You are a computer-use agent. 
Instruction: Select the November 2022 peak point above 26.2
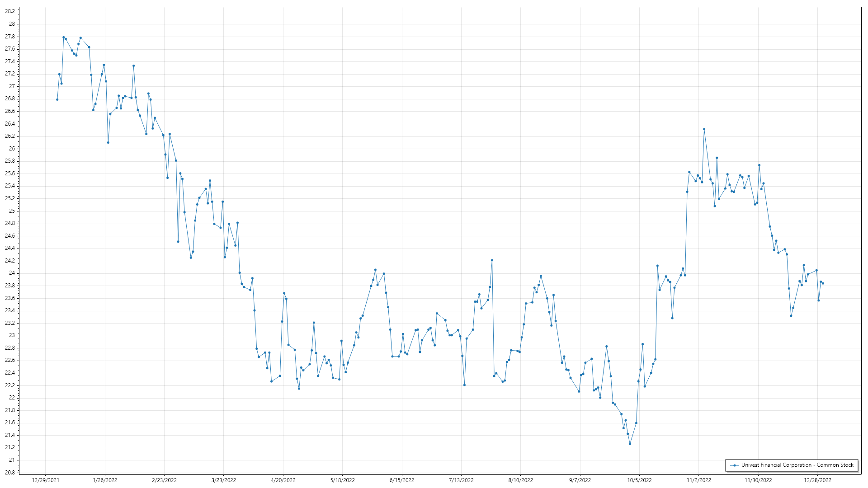tap(704, 129)
